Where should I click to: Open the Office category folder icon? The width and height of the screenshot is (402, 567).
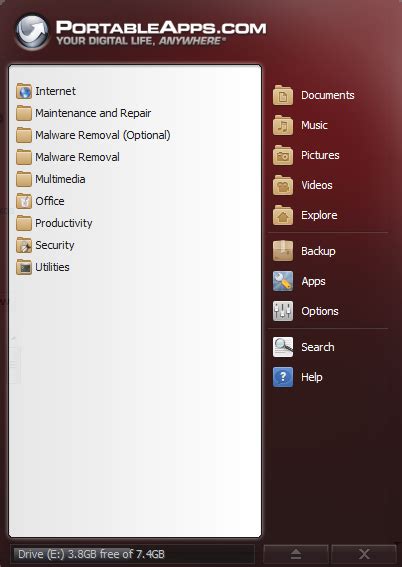(24, 201)
